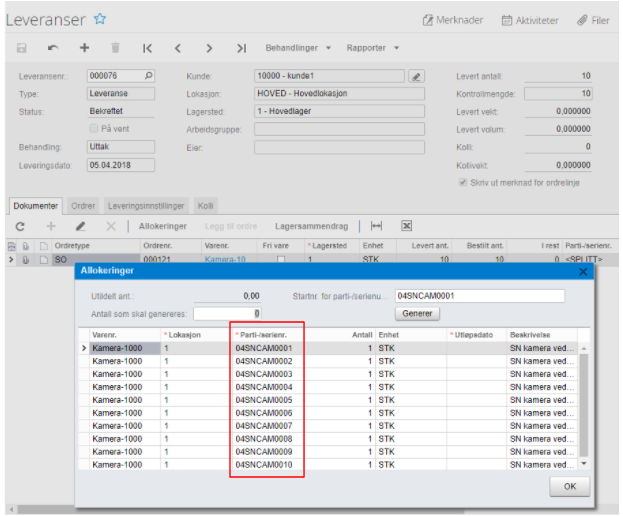
Task: Click the Allokeringer toolbar button
Action: coord(163,226)
